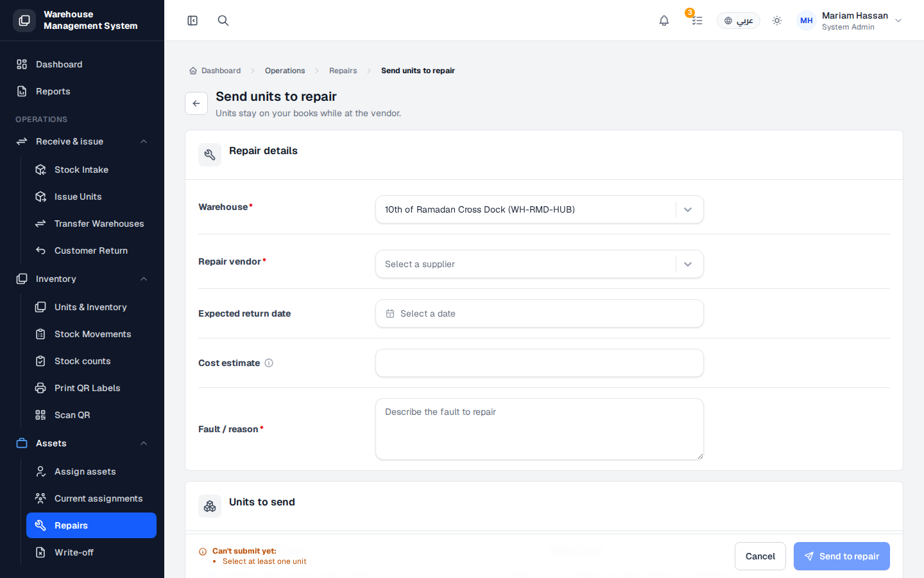Screen dimensions: 924x578
Task: Click the Fault / reason textarea
Action: 540,429
